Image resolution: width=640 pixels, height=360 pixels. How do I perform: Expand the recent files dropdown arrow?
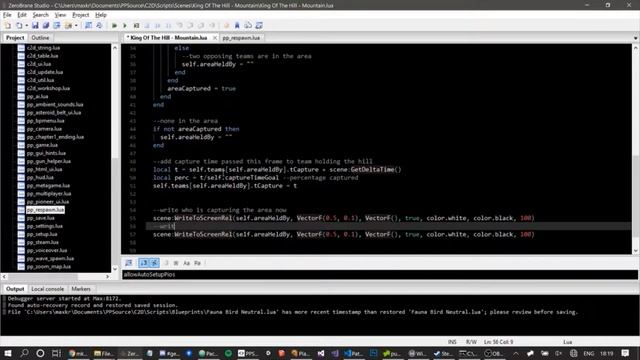(27, 26)
